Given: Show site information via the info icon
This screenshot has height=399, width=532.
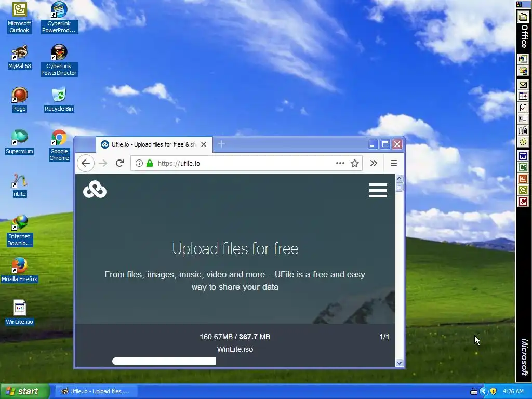Looking at the screenshot, I should (x=139, y=163).
